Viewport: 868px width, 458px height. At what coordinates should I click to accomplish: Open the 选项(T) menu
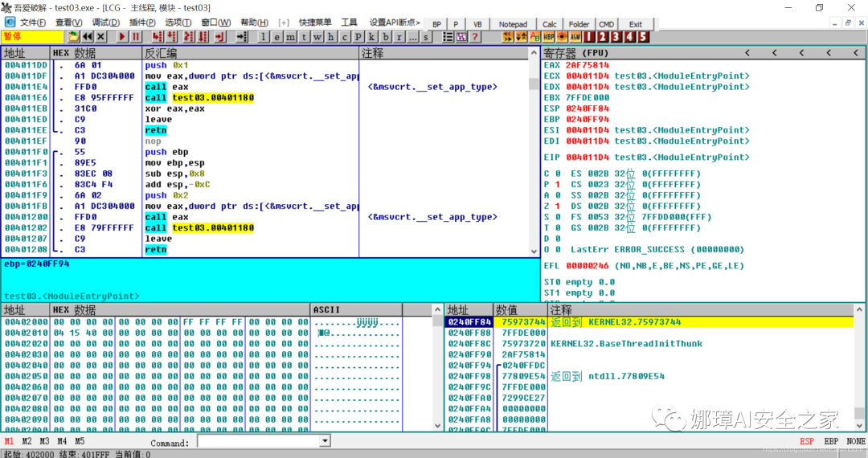[x=178, y=22]
